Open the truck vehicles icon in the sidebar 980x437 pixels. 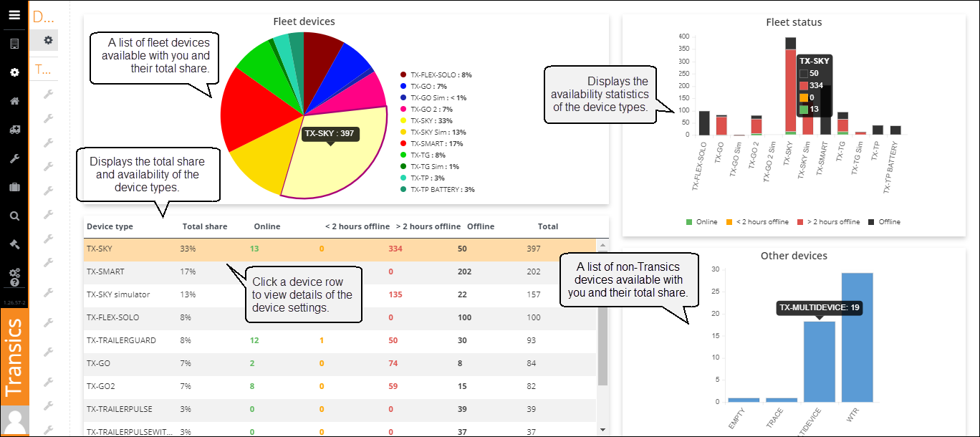point(14,130)
